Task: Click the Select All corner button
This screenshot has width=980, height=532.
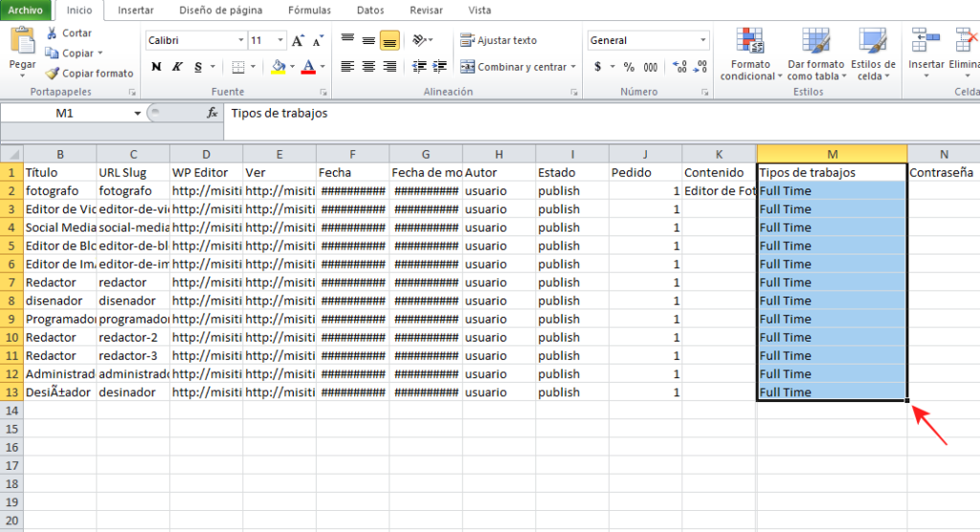Action: tap(11, 154)
